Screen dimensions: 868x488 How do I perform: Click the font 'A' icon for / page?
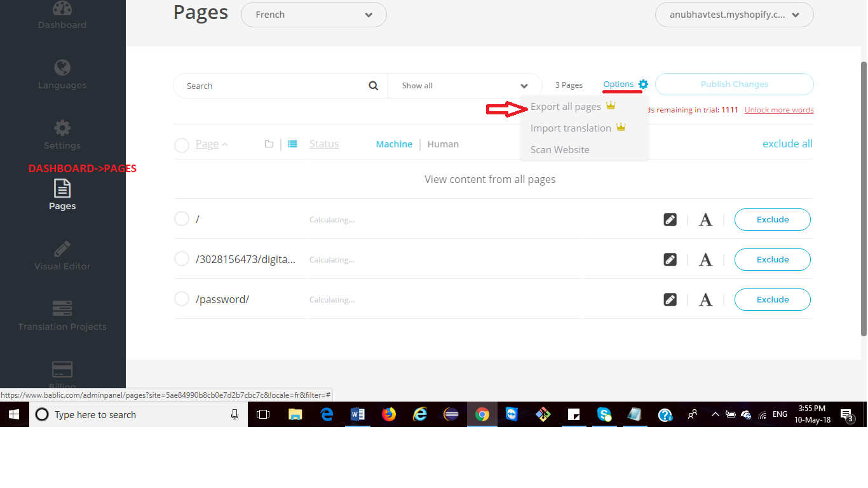click(x=705, y=220)
